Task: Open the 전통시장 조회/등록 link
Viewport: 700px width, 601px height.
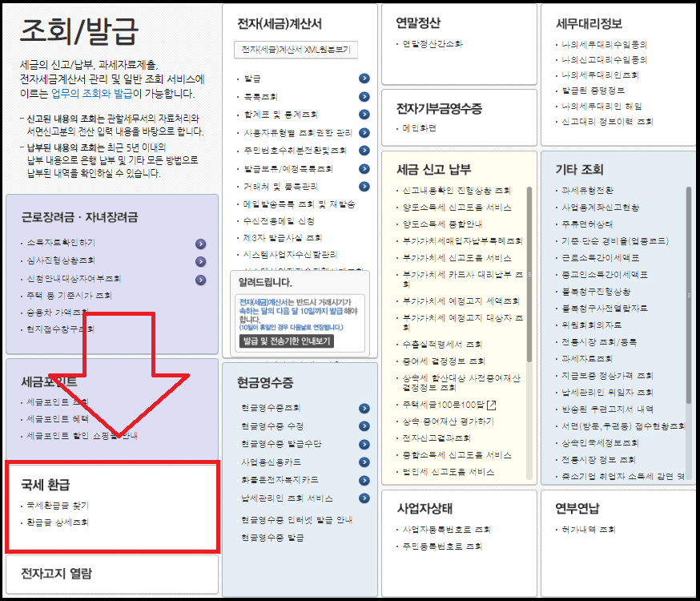Action: tap(598, 342)
